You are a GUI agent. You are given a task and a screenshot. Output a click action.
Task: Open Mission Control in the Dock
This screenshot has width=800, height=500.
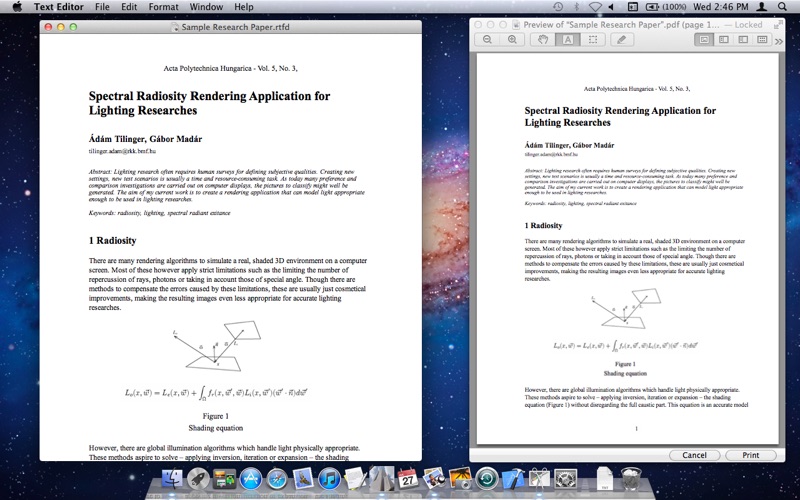pos(224,479)
